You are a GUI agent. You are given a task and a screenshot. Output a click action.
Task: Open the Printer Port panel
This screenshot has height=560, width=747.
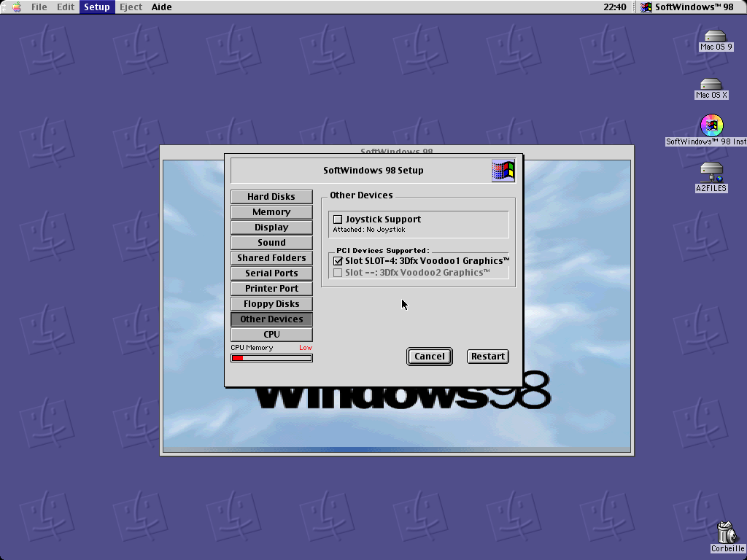click(271, 289)
